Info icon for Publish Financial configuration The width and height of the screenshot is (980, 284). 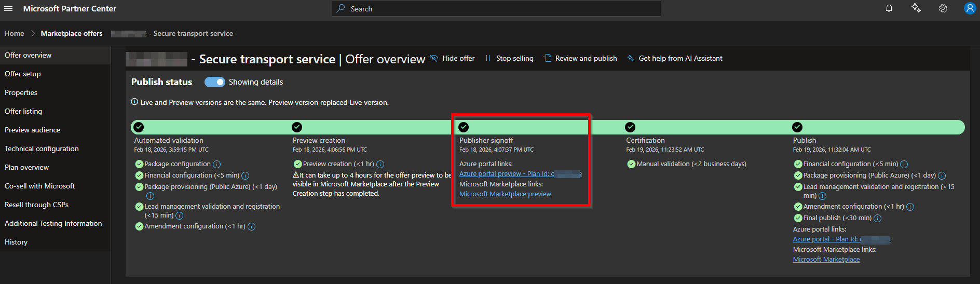(x=904, y=164)
